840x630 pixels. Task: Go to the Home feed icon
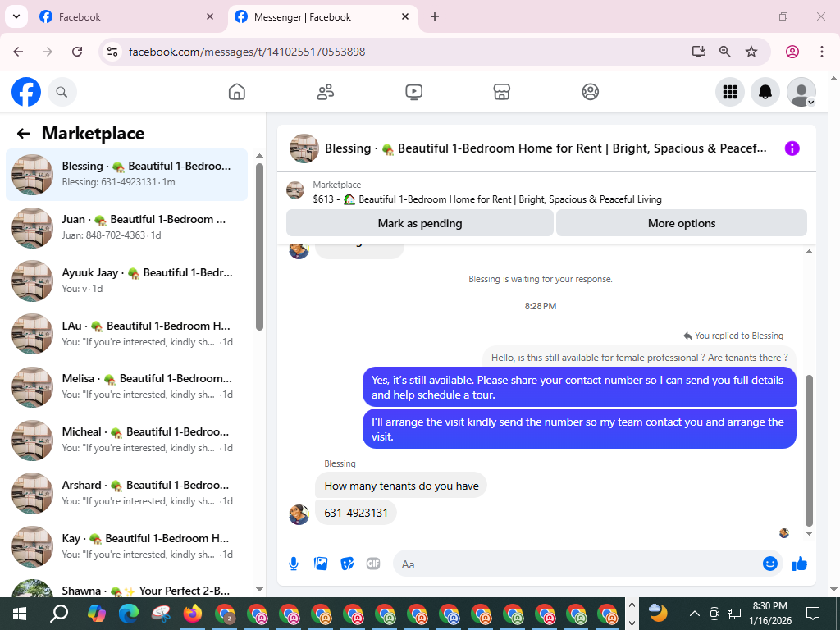click(x=237, y=92)
